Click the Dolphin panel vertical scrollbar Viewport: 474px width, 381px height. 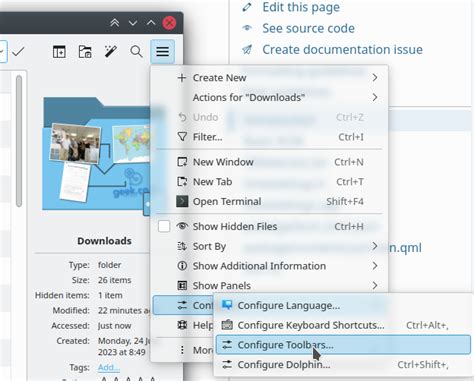pyautogui.click(x=19, y=141)
